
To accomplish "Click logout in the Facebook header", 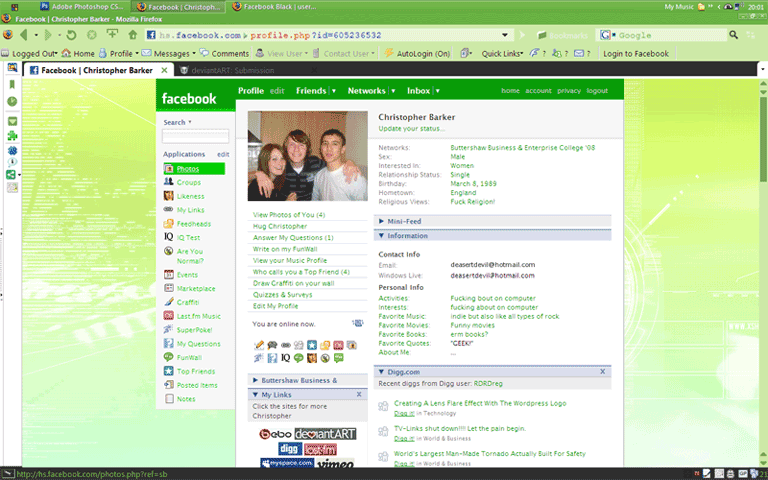I will tap(597, 91).
